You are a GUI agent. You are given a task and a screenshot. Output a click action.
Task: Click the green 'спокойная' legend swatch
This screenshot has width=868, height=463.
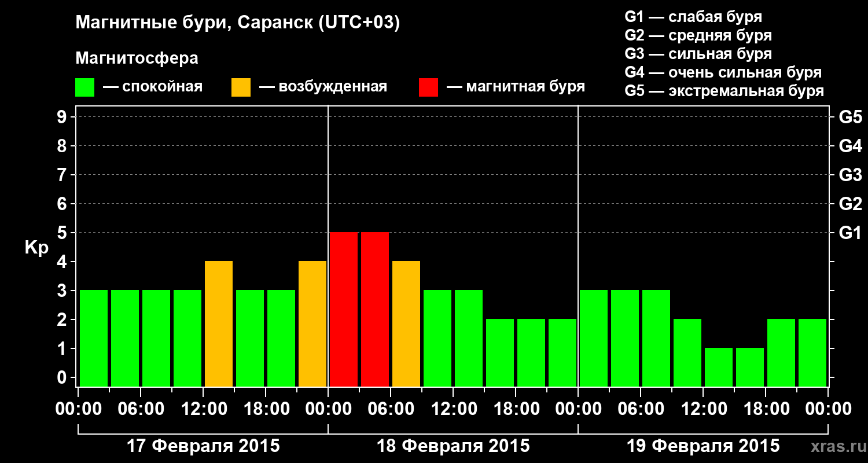pyautogui.click(x=85, y=87)
